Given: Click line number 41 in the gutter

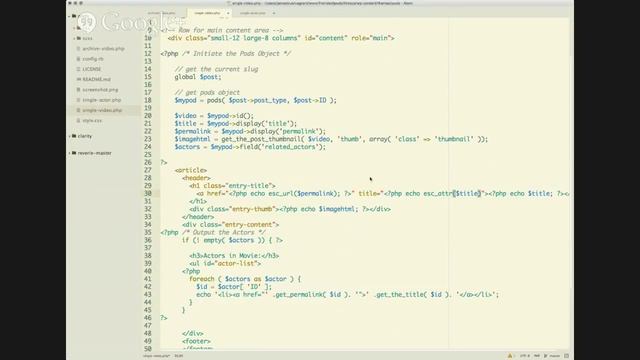Looking at the screenshot, I should (x=148, y=279).
